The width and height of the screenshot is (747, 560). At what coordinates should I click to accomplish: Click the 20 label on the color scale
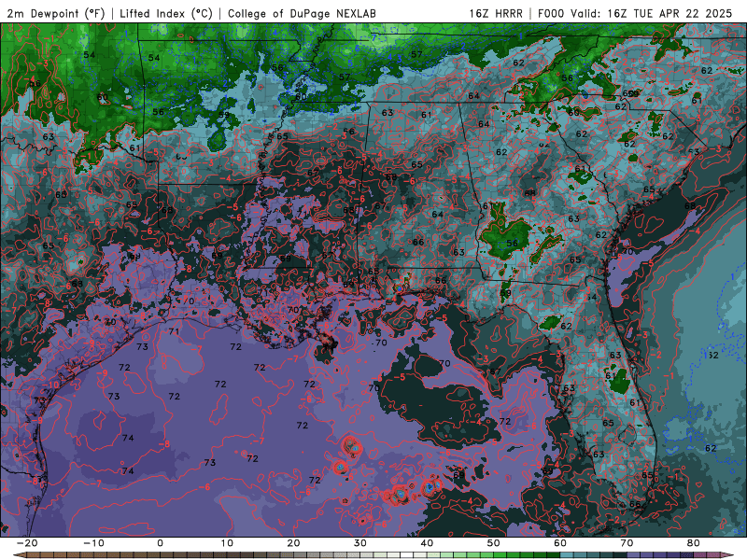point(293,543)
